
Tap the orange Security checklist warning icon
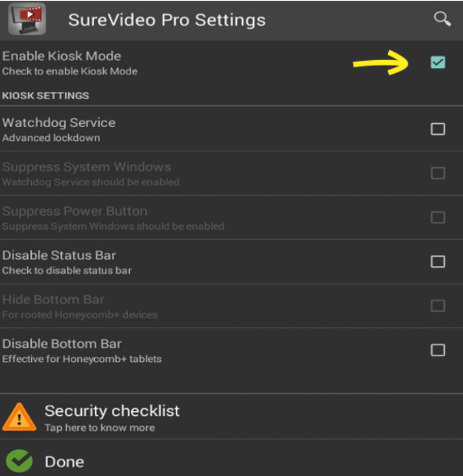[19, 417]
